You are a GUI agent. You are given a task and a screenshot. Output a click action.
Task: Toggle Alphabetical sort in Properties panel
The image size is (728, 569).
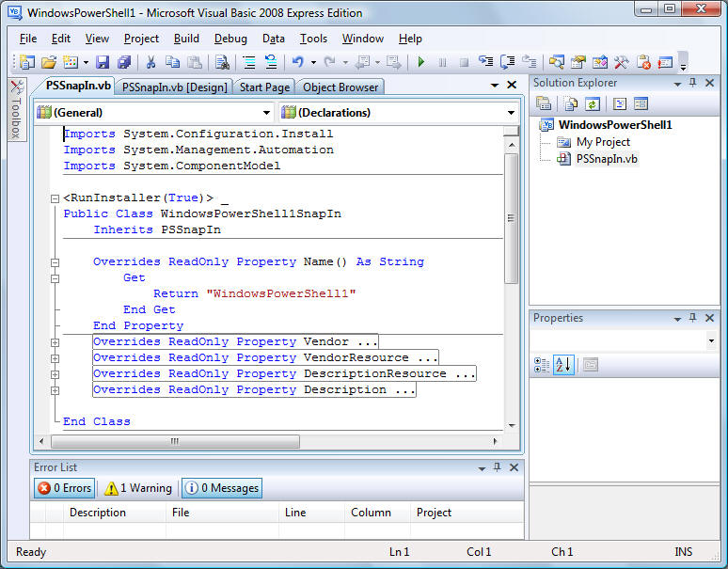point(563,365)
